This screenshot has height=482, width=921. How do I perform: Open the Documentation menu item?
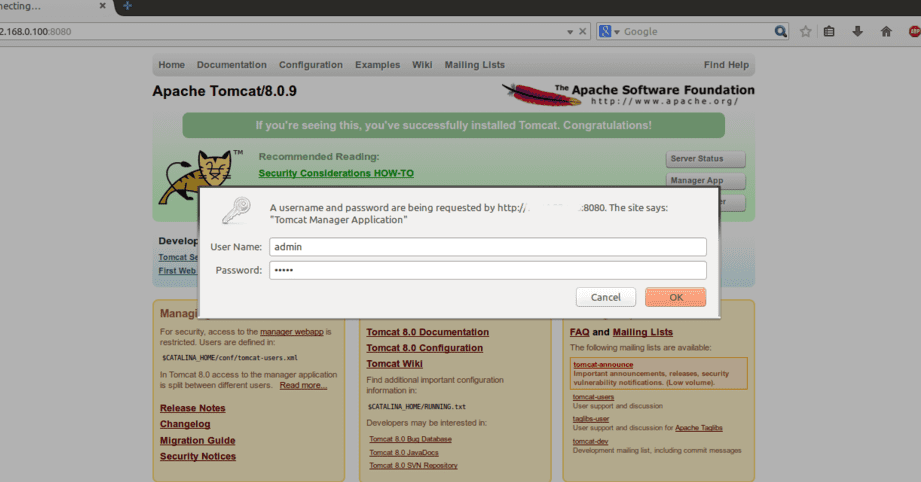pos(231,65)
